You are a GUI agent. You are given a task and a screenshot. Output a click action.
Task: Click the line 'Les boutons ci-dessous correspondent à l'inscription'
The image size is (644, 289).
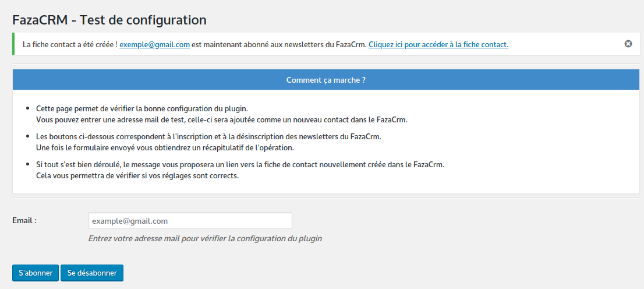click(208, 136)
